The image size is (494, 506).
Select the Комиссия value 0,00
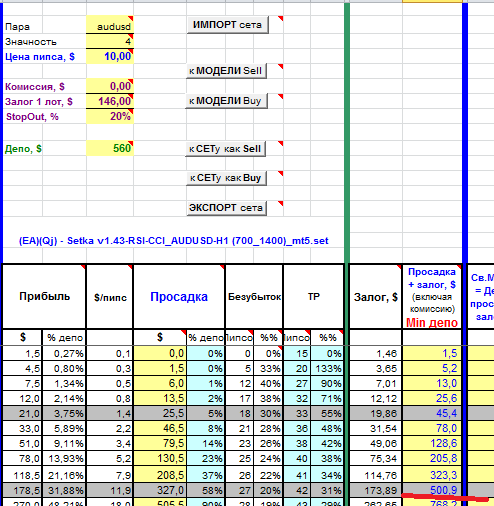(x=110, y=86)
